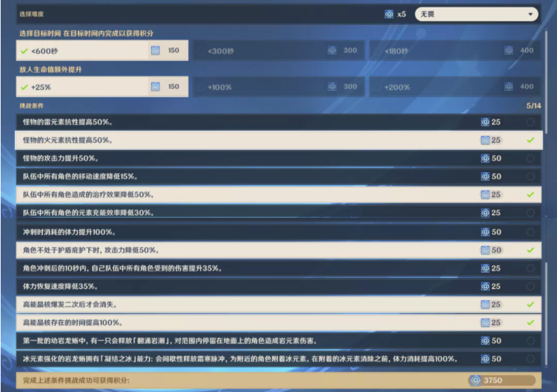Click points icon in 雷元素抗性 row
This screenshot has width=557, height=392.
pyautogui.click(x=485, y=122)
